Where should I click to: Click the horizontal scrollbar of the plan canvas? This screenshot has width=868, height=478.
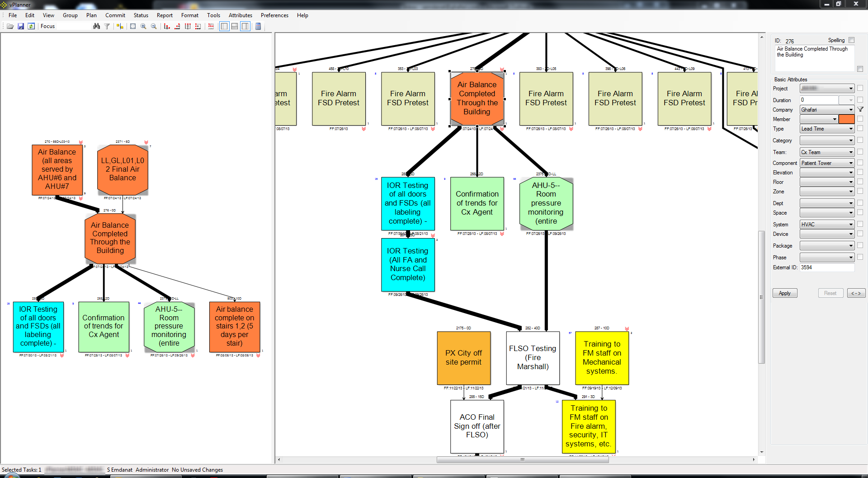tap(522, 459)
